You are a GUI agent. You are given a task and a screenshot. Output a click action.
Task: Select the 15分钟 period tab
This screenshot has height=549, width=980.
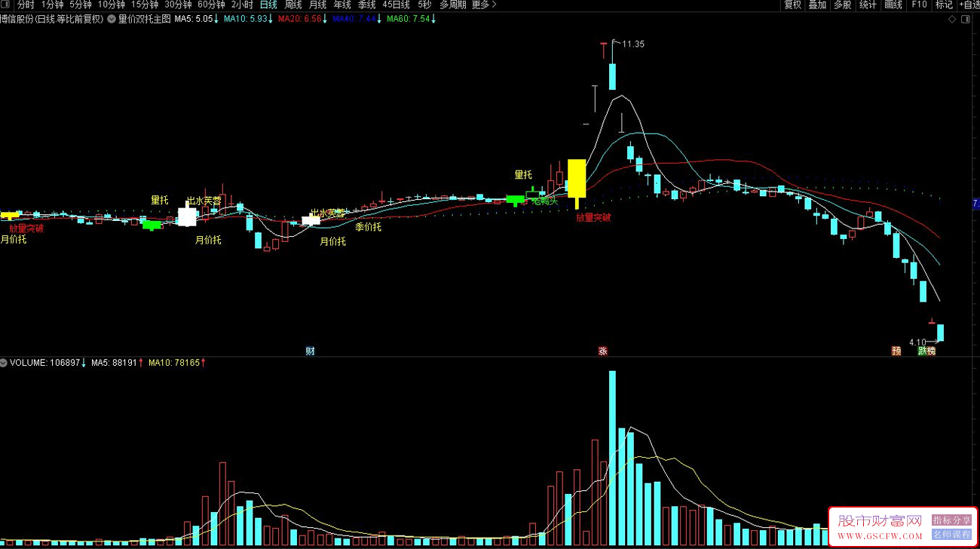145,5
